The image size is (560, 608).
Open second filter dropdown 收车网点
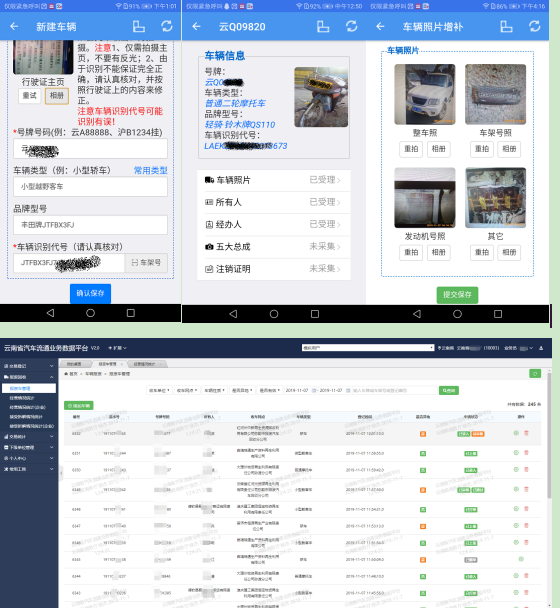(187, 390)
